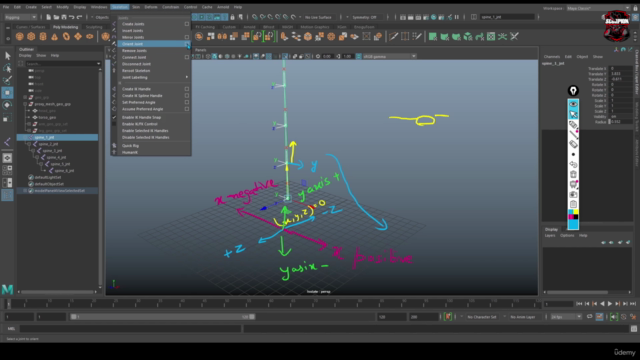Click the undo arrow icon
The image size is (640, 360).
click(x=71, y=17)
